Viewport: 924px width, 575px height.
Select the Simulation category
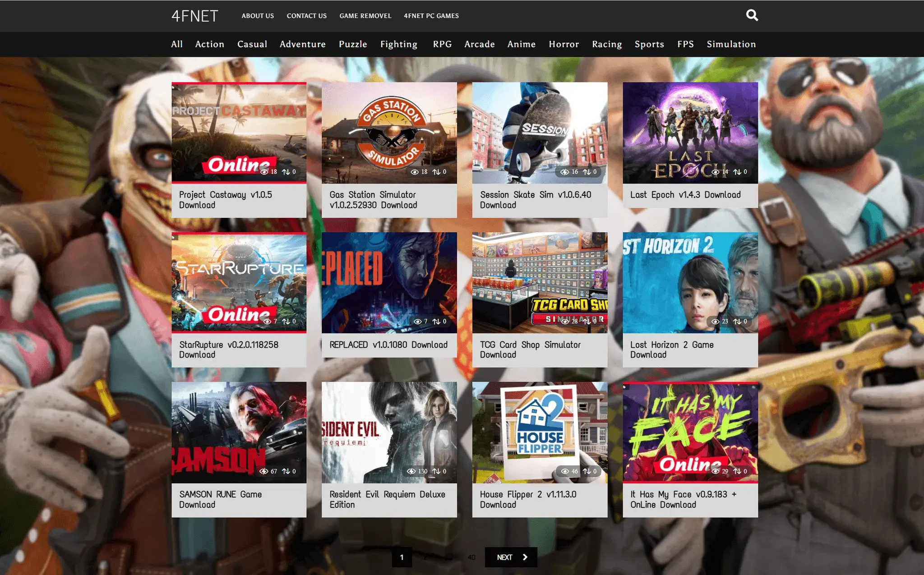coord(731,44)
